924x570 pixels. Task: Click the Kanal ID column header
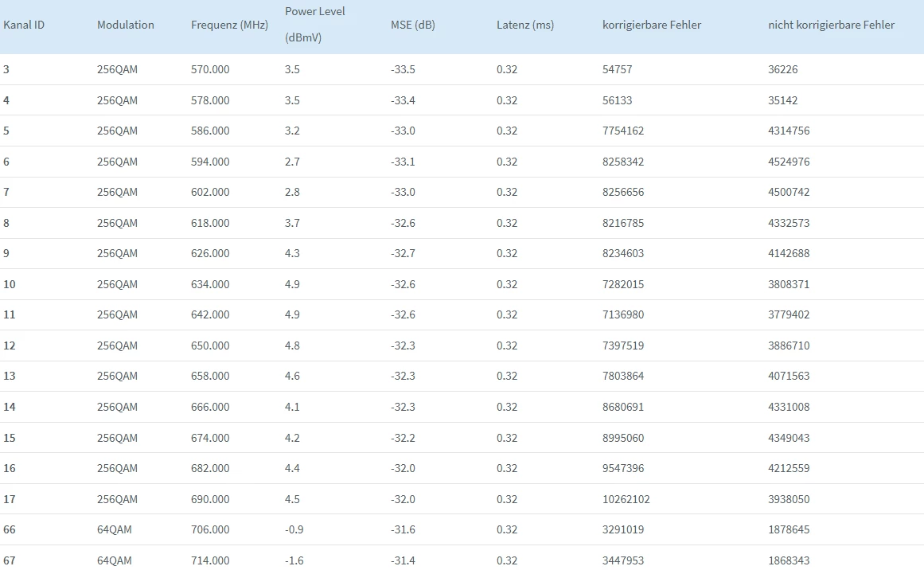[24, 25]
